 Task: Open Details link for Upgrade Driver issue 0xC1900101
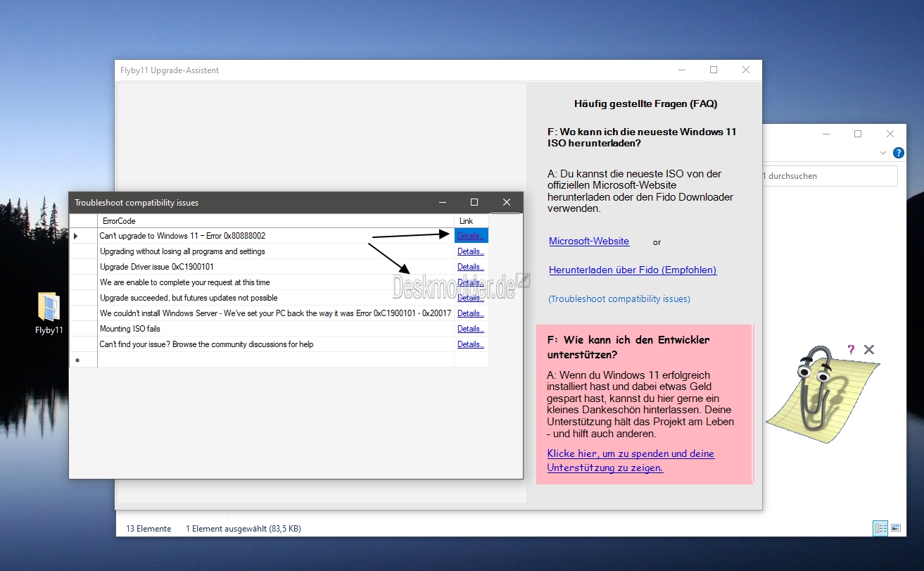click(x=470, y=267)
